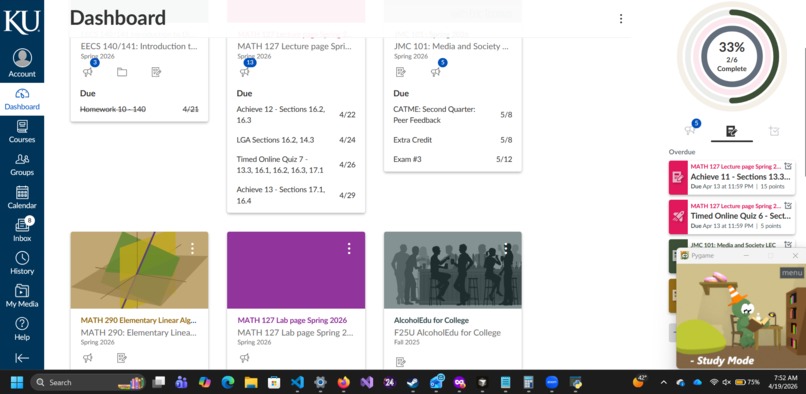Open My Media in the sidebar
The width and height of the screenshot is (806, 394).
tap(22, 296)
